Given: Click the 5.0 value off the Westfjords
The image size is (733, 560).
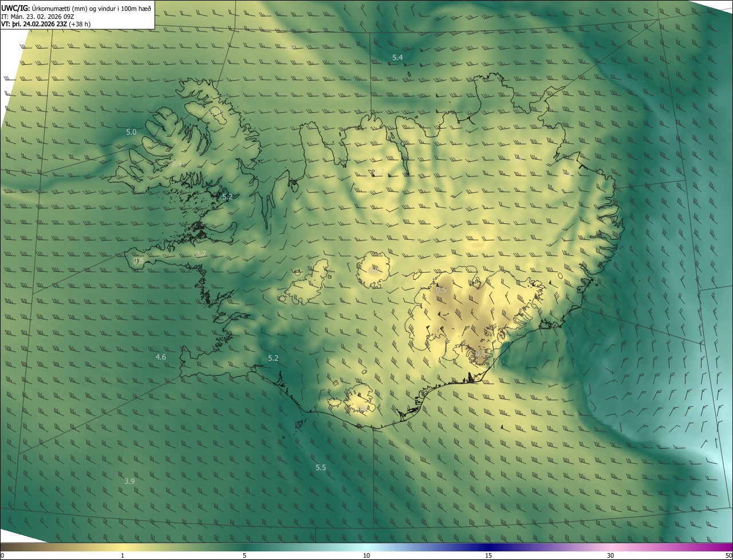Looking at the screenshot, I should point(131,132).
